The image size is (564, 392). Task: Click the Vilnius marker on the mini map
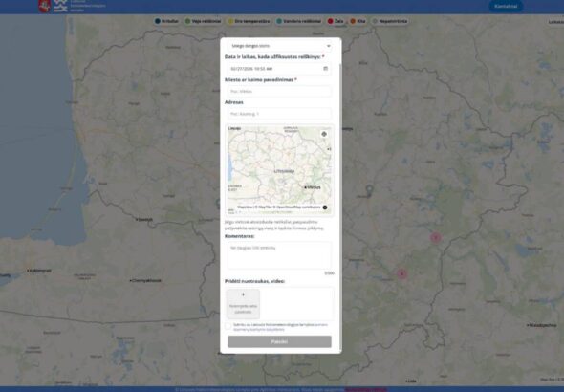click(305, 187)
